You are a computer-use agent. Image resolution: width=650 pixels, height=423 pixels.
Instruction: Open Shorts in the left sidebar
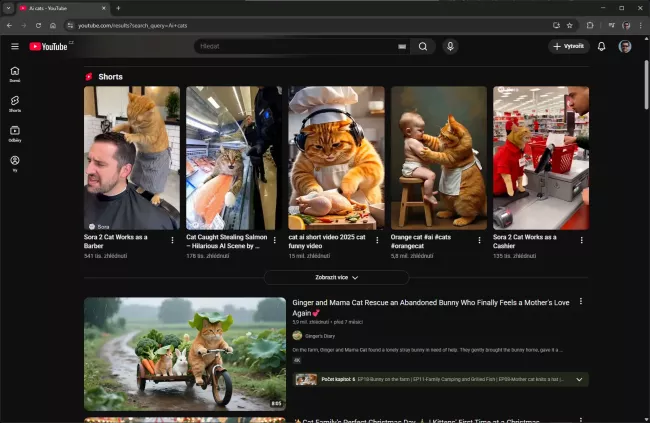pos(15,104)
